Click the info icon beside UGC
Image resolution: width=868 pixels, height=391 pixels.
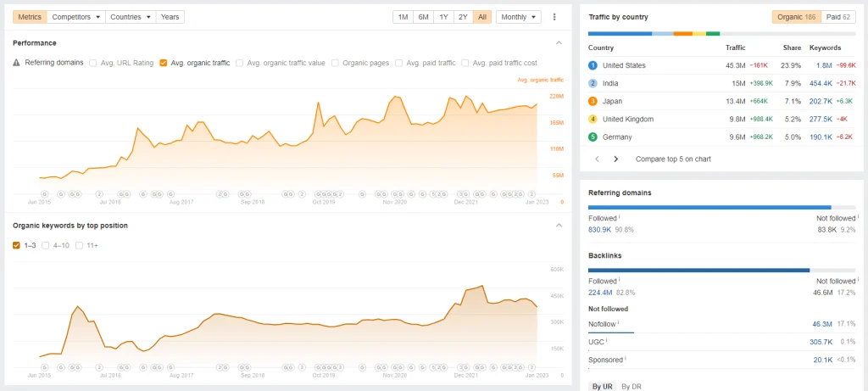[607, 341]
